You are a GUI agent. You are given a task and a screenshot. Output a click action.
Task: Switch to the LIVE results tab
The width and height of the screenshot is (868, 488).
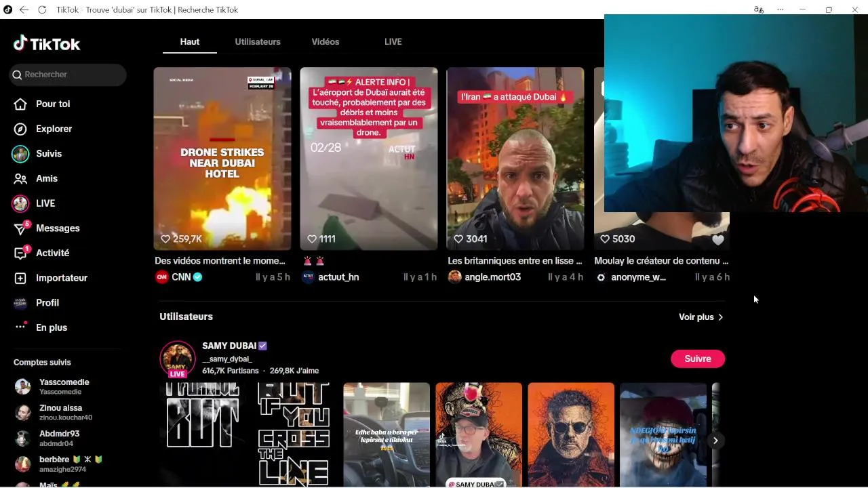393,41
